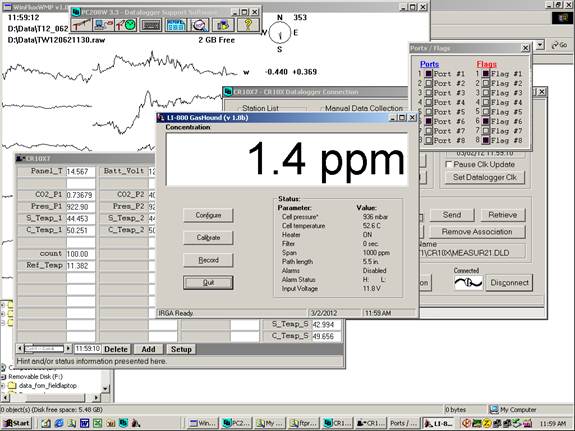Click the Quit button in GasHound
This screenshot has width=575, height=431.
coord(208,283)
